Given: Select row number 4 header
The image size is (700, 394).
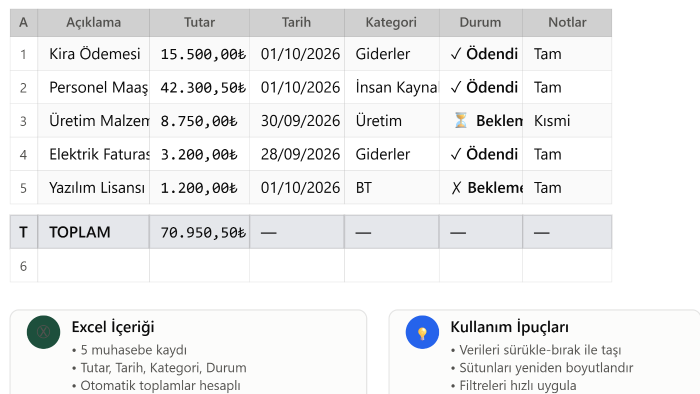Looking at the screenshot, I should tap(24, 154).
